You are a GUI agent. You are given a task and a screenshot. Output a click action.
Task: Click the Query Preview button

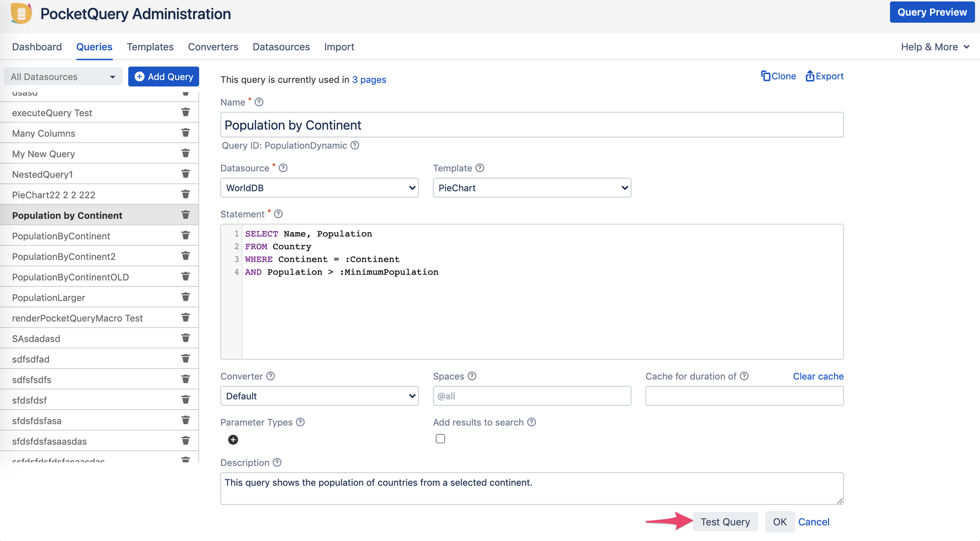coord(932,12)
